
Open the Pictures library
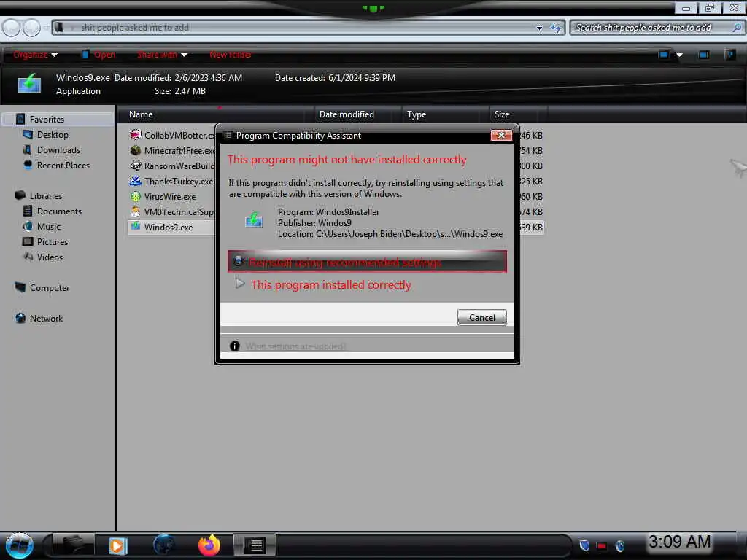coord(53,241)
